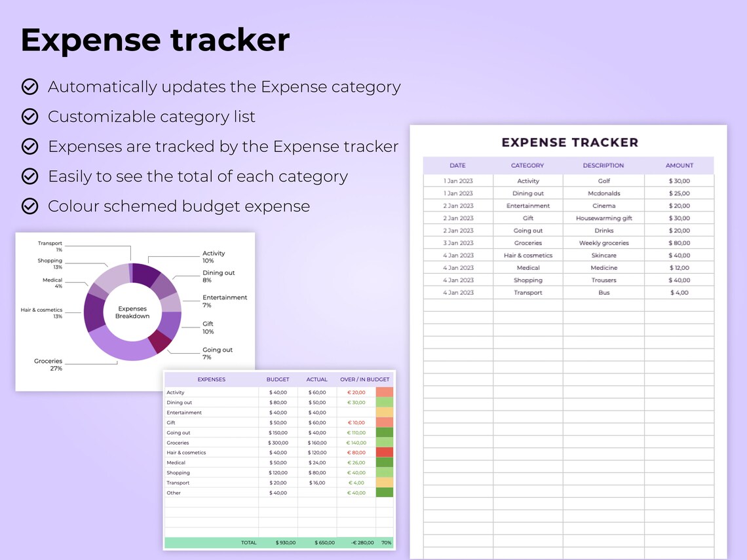The image size is (747, 560).
Task: Click the "Mcdonalds" description cell
Action: click(x=603, y=193)
